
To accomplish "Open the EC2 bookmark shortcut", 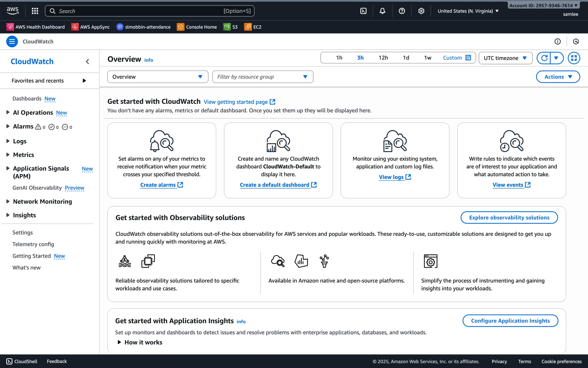I will 253,27.
